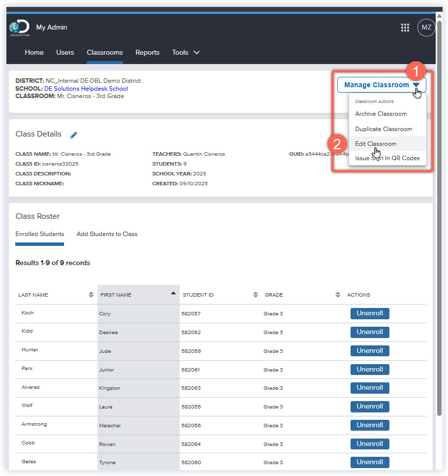
Task: Unenroll student Cory Koch
Action: 369,313
